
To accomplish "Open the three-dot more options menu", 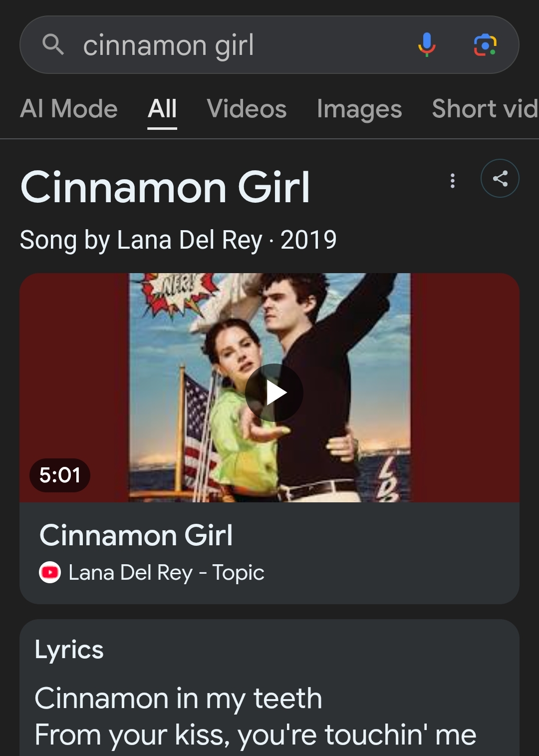I will (453, 180).
